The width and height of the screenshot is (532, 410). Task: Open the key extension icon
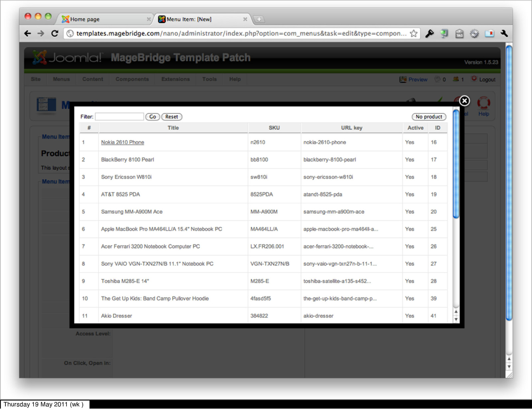point(429,33)
